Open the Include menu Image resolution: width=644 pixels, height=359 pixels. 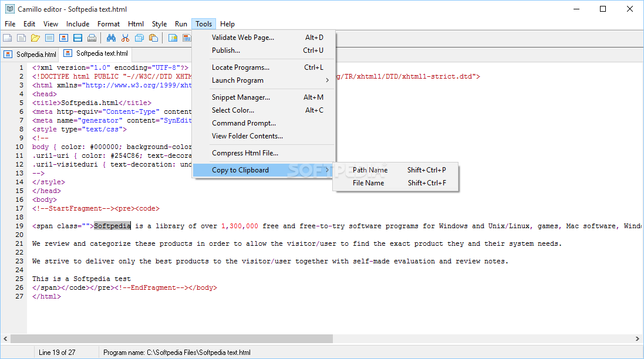pos(77,24)
